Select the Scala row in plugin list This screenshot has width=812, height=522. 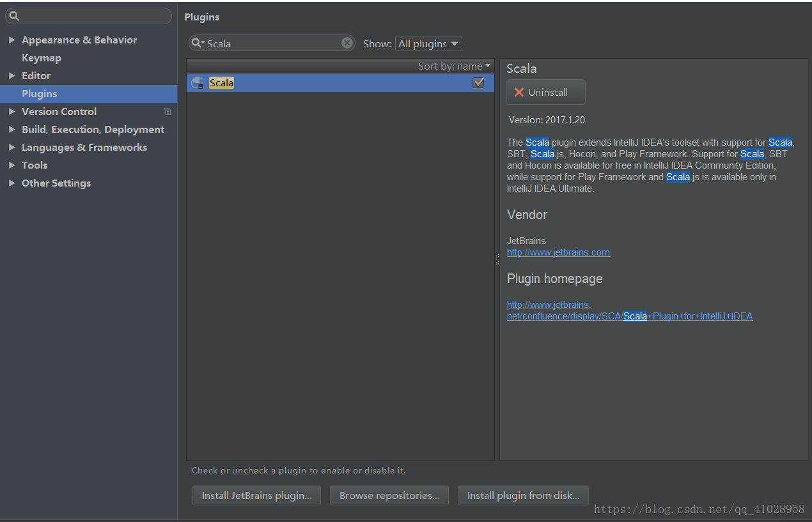pos(340,82)
